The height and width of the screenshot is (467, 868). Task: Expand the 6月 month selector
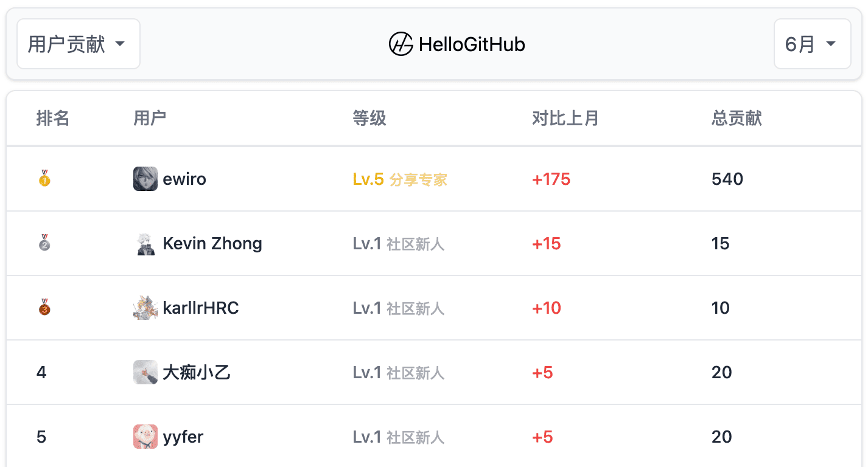point(812,44)
